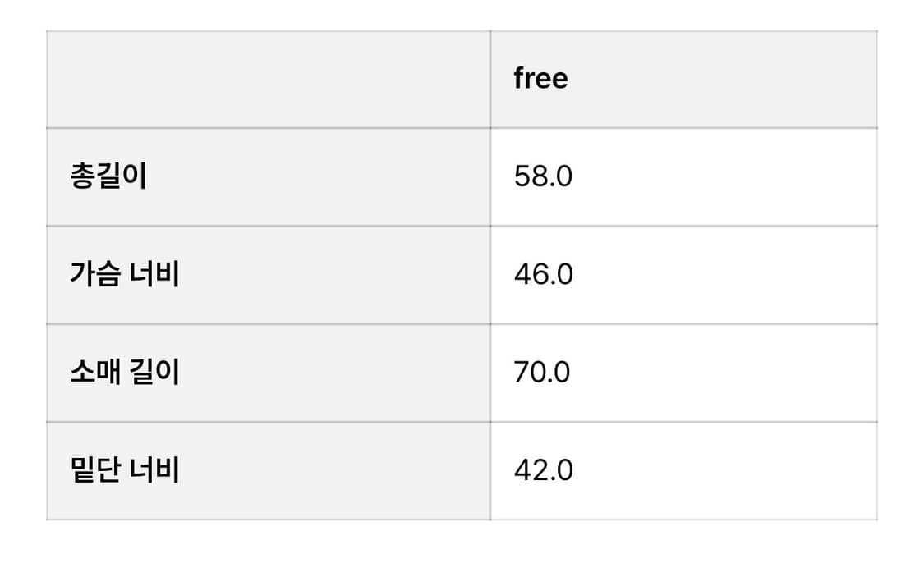Image resolution: width=924 pixels, height=563 pixels.
Task: Click the 42.0 value cell
Action: point(543,470)
